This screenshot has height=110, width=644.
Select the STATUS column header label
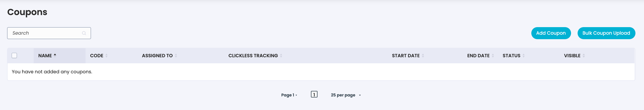pos(511,56)
